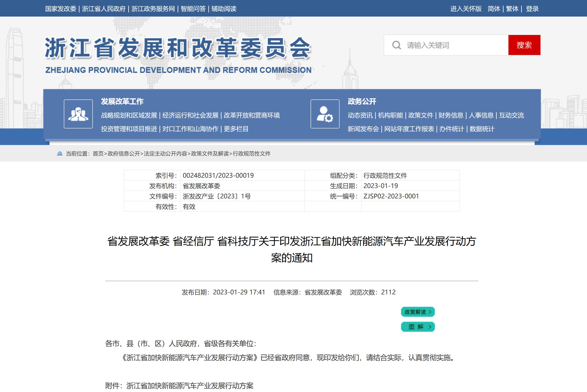Open 投资管理和项目推进 menu item
587x392 pixels.
click(129, 129)
